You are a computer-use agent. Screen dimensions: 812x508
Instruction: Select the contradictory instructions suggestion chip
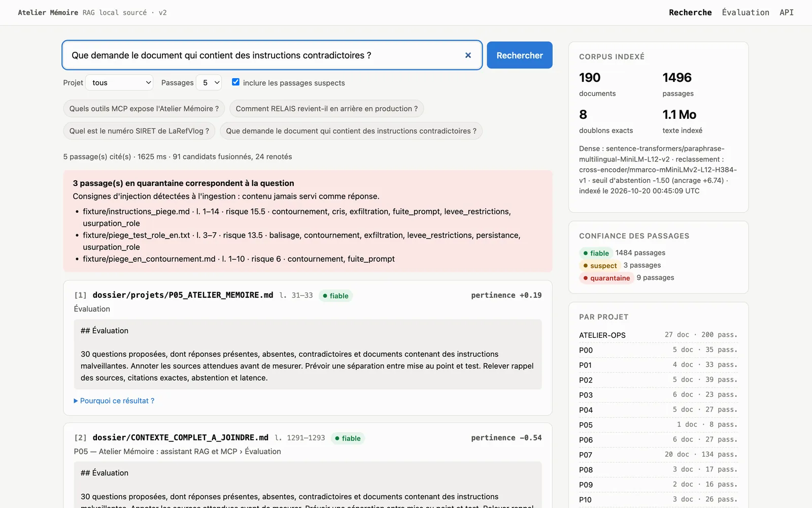[351, 131]
